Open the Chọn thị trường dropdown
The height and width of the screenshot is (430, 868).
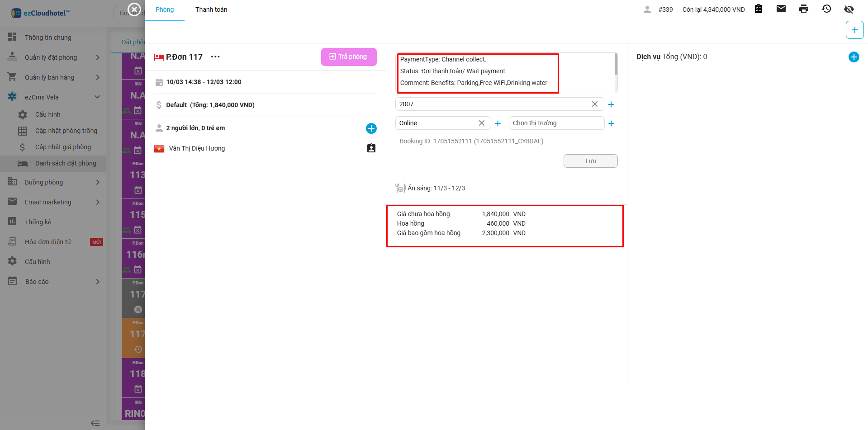(x=556, y=123)
